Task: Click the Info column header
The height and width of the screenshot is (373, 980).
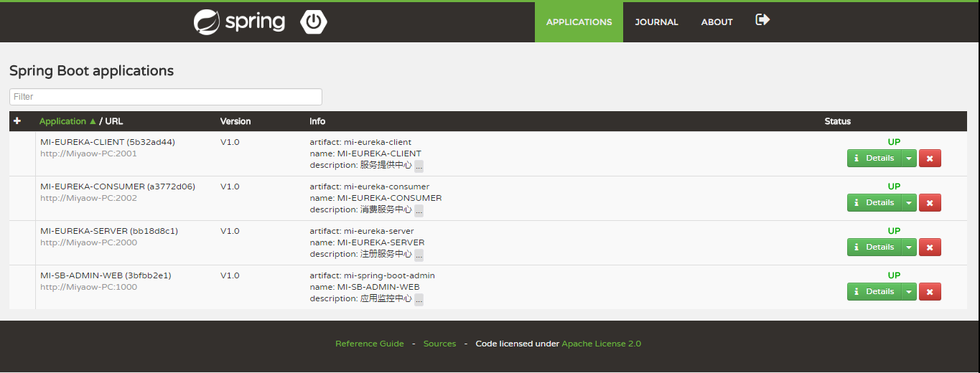Action: click(317, 121)
